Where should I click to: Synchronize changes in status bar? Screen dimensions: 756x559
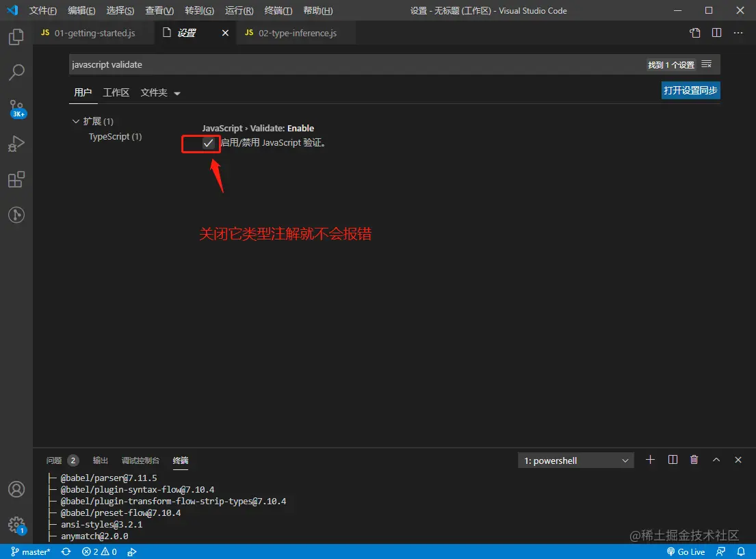tap(66, 551)
